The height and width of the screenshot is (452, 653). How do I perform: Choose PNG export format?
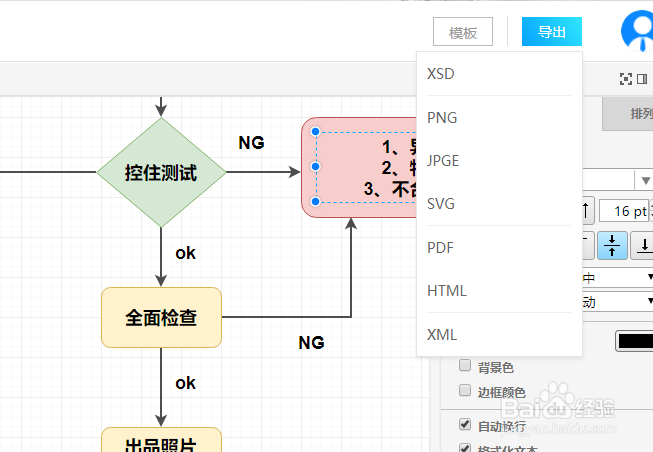coord(499,117)
